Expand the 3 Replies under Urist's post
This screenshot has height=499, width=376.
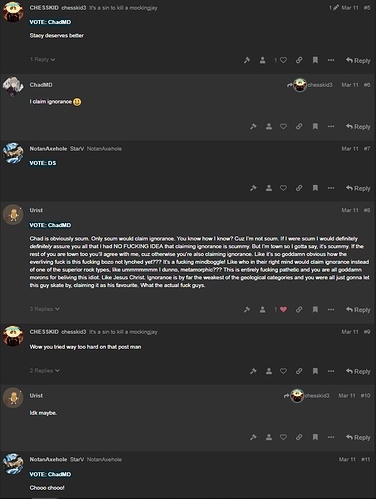point(45,309)
